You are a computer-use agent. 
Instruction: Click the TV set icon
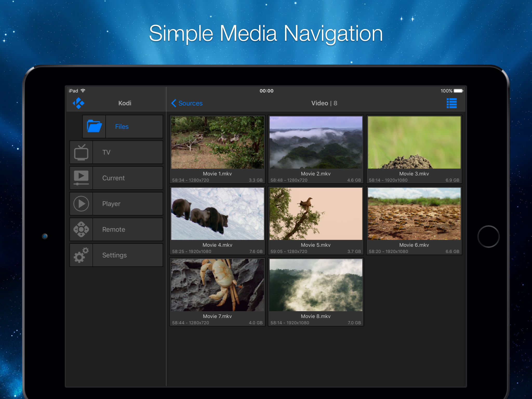(81, 152)
